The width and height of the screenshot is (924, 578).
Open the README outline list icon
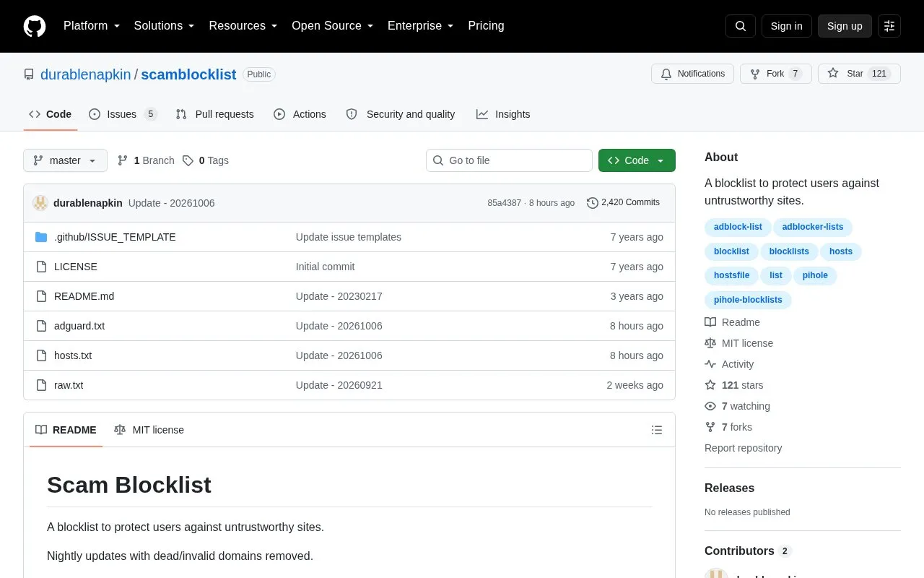point(657,430)
